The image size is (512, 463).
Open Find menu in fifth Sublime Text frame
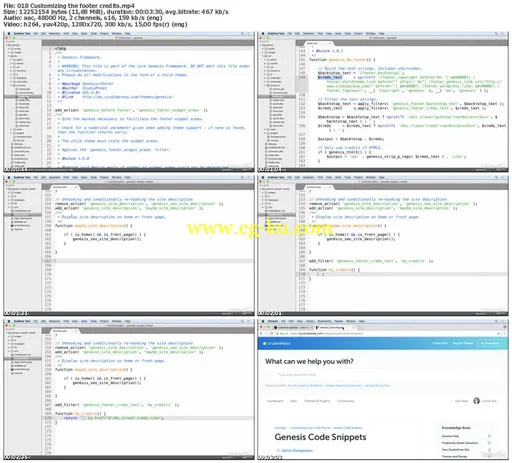(66, 321)
